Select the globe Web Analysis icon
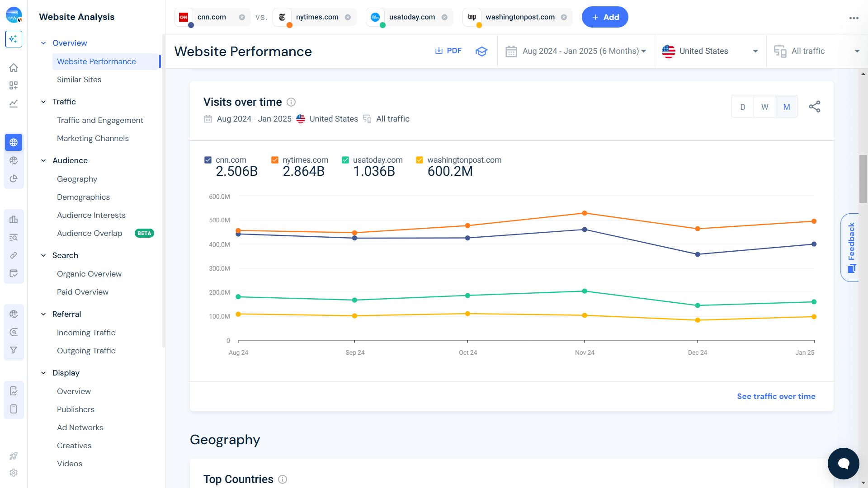868x488 pixels. (14, 142)
